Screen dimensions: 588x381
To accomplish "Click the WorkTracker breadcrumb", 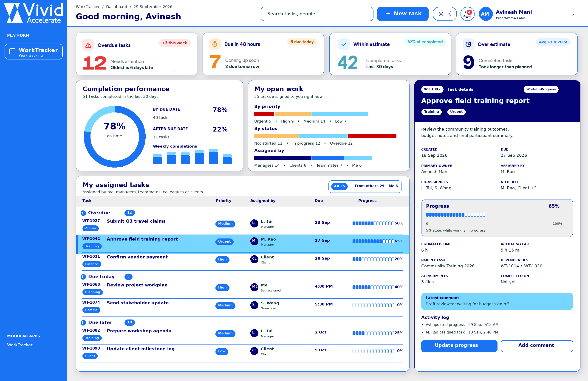I will pyautogui.click(x=88, y=7).
